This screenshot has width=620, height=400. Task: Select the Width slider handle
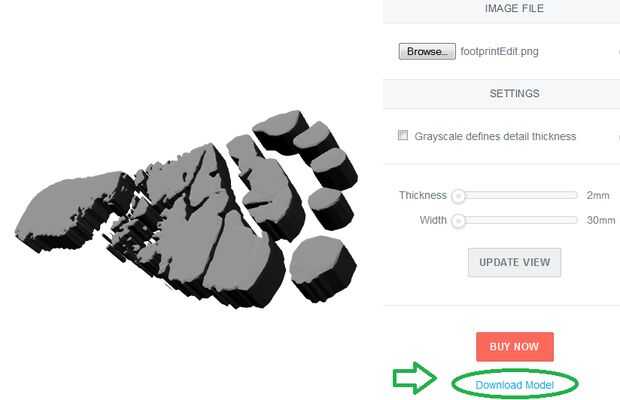[459, 221]
